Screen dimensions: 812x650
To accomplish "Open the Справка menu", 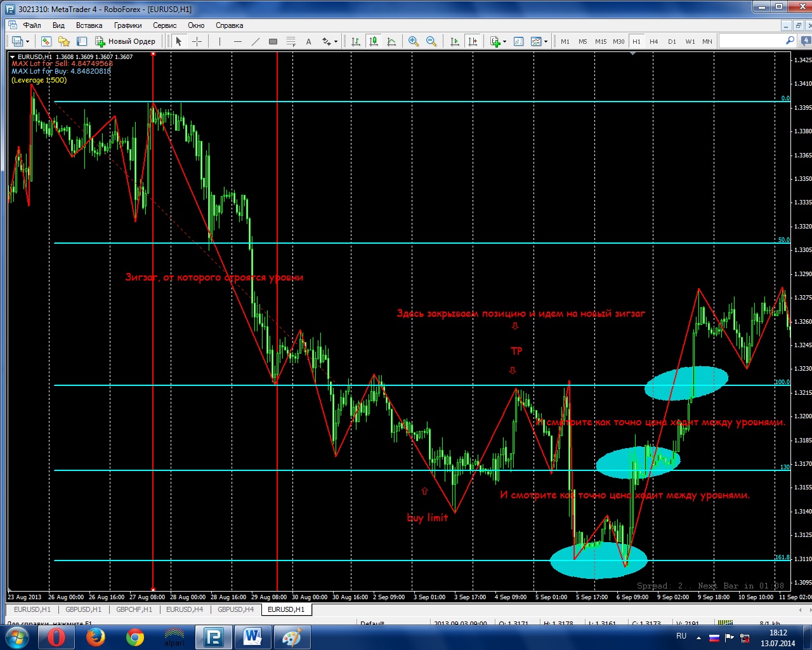I will [230, 25].
